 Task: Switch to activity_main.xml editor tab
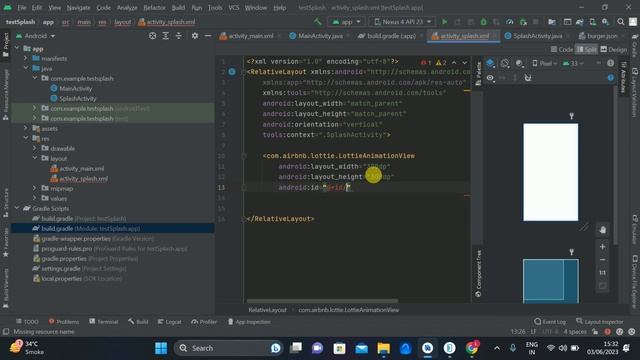tap(250, 36)
